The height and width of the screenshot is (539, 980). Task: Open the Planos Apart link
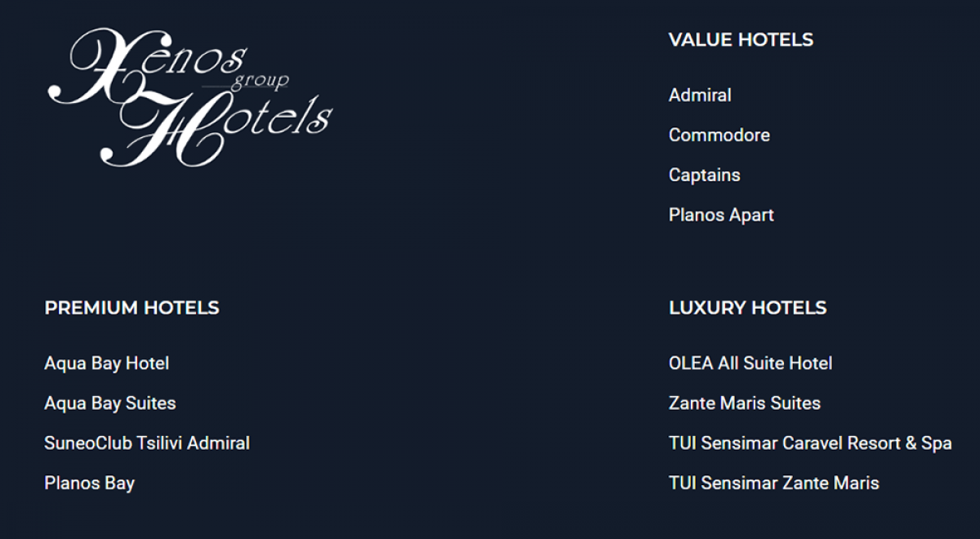point(721,216)
